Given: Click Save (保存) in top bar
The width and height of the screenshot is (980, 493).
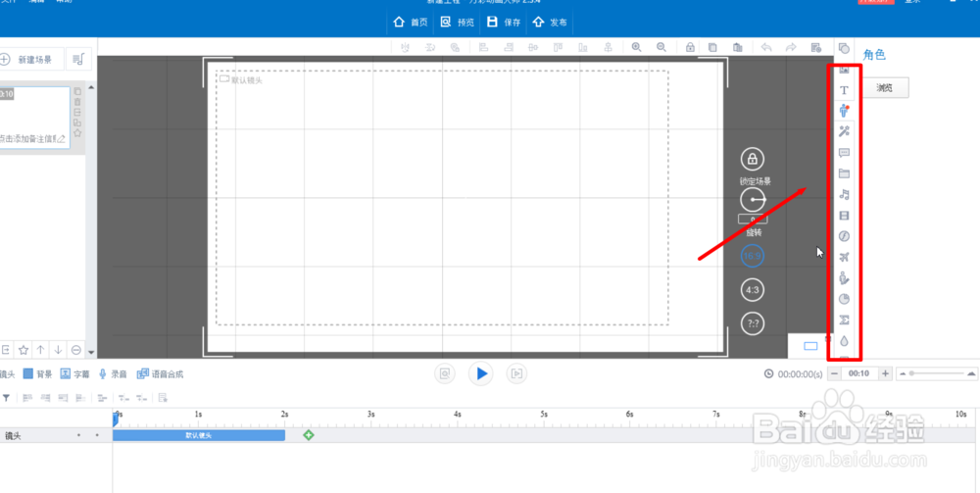Looking at the screenshot, I should [504, 22].
